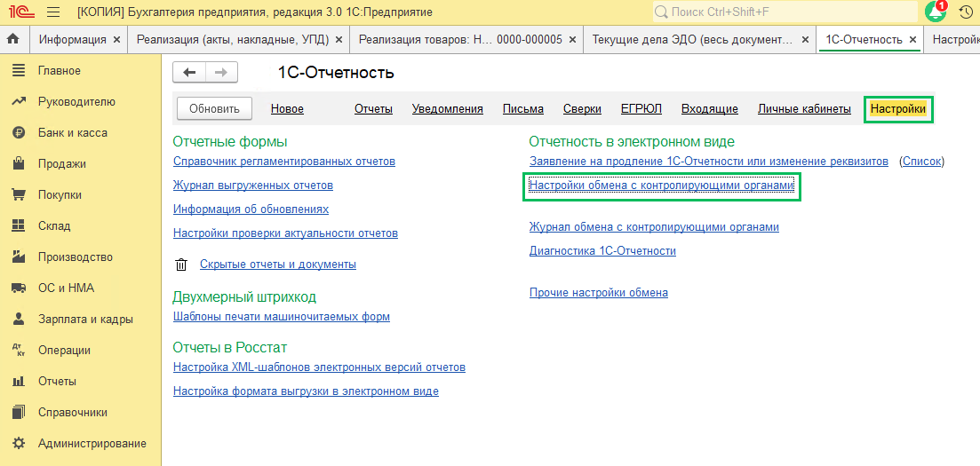Click the ОС и НМА truck icon
The image size is (980, 466).
tap(19, 288)
